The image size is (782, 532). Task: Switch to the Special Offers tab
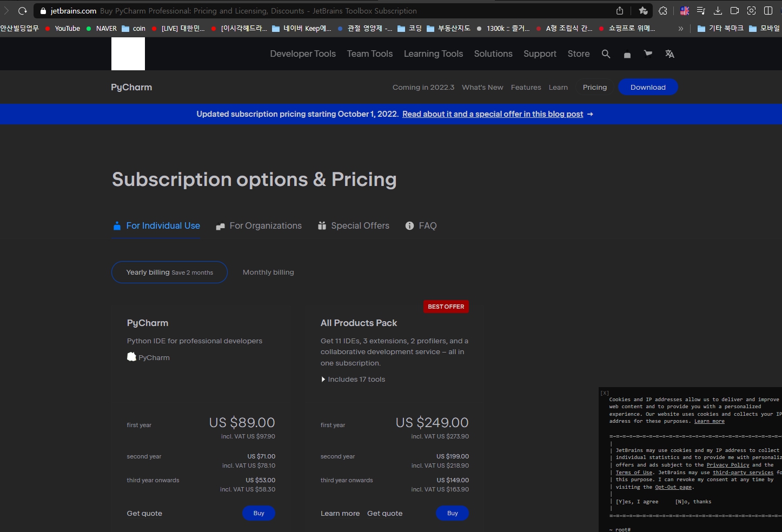(x=353, y=226)
